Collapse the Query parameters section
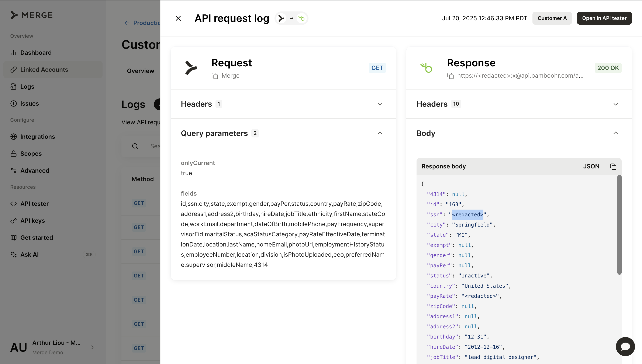This screenshot has width=642, height=364. coord(380,133)
